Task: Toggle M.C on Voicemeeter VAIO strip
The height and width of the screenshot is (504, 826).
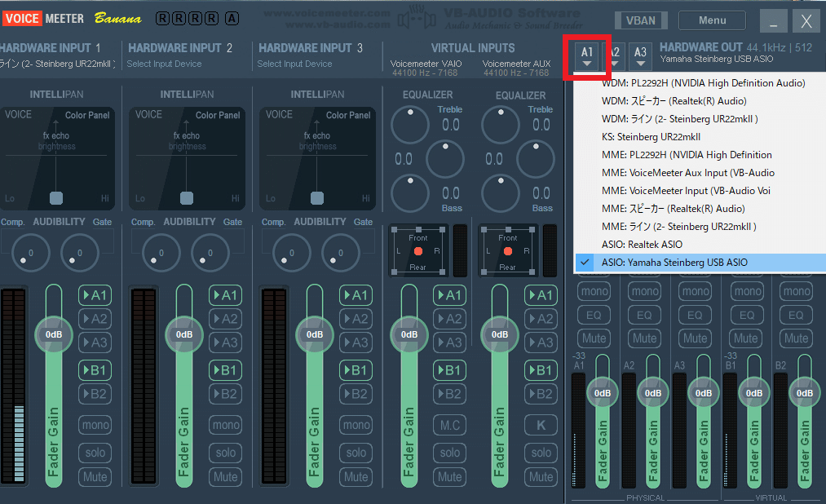Action: (x=450, y=425)
